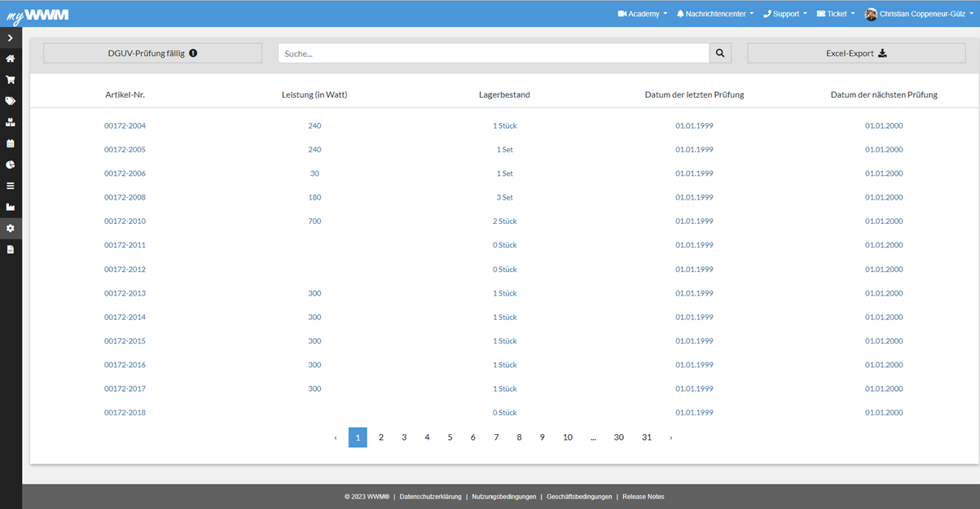Open the Ticket dropdown menu
The image size is (980, 509).
(x=836, y=14)
